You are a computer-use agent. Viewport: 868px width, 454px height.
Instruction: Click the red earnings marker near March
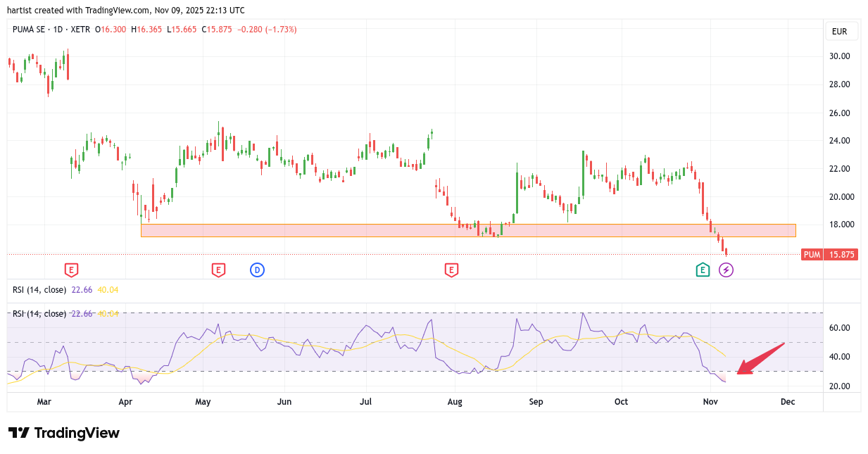(70, 270)
